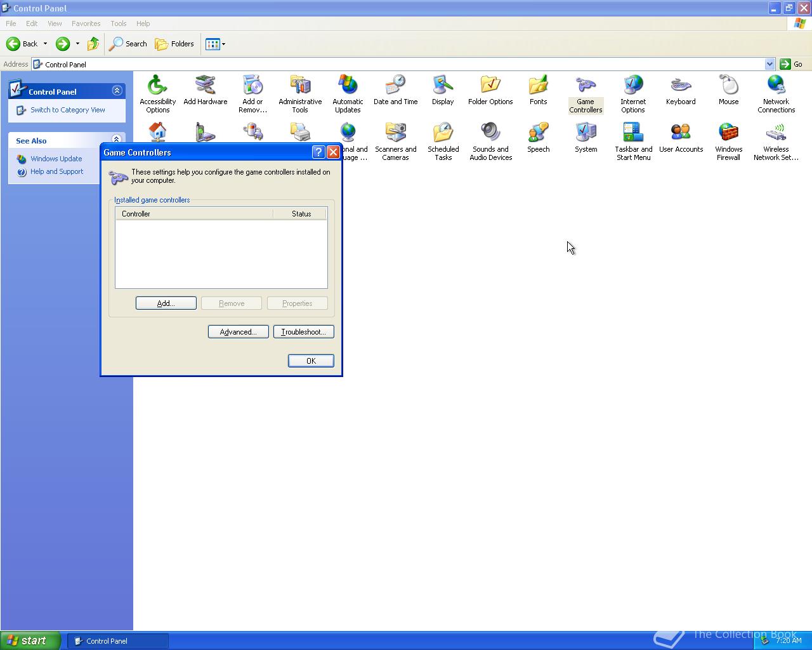Click the Back toolbar button
The width and height of the screenshot is (812, 650).
(x=22, y=44)
